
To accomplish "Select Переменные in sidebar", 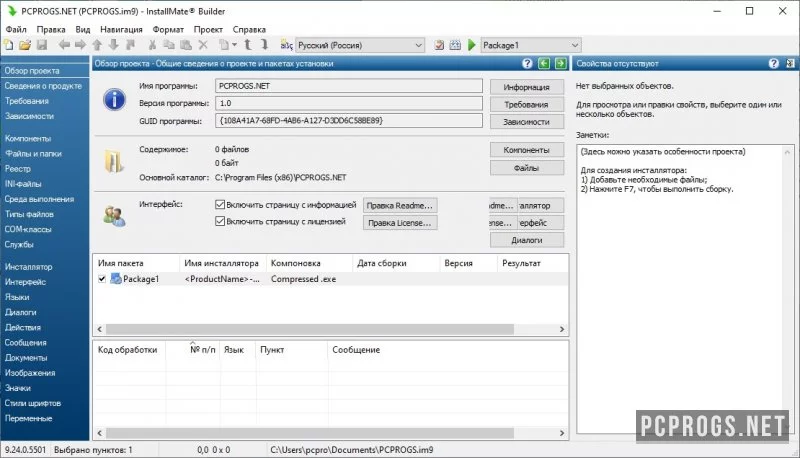I will 29,418.
